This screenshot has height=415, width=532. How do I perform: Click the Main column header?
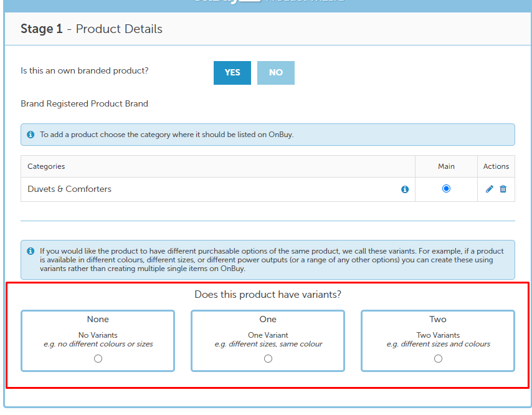[446, 166]
